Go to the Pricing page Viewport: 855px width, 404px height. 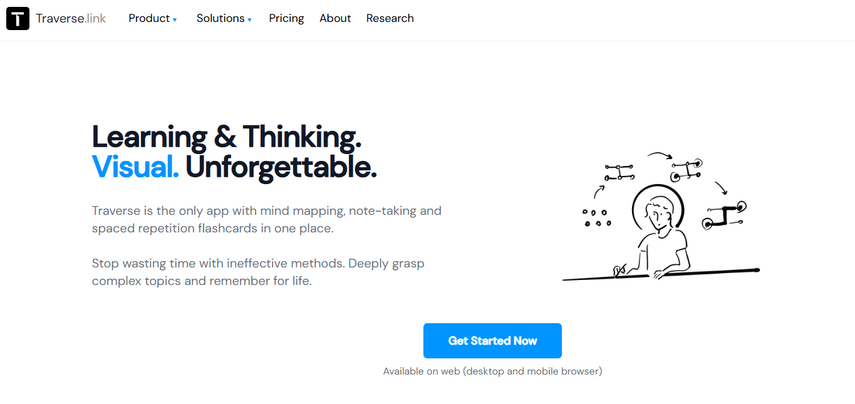[x=286, y=18]
